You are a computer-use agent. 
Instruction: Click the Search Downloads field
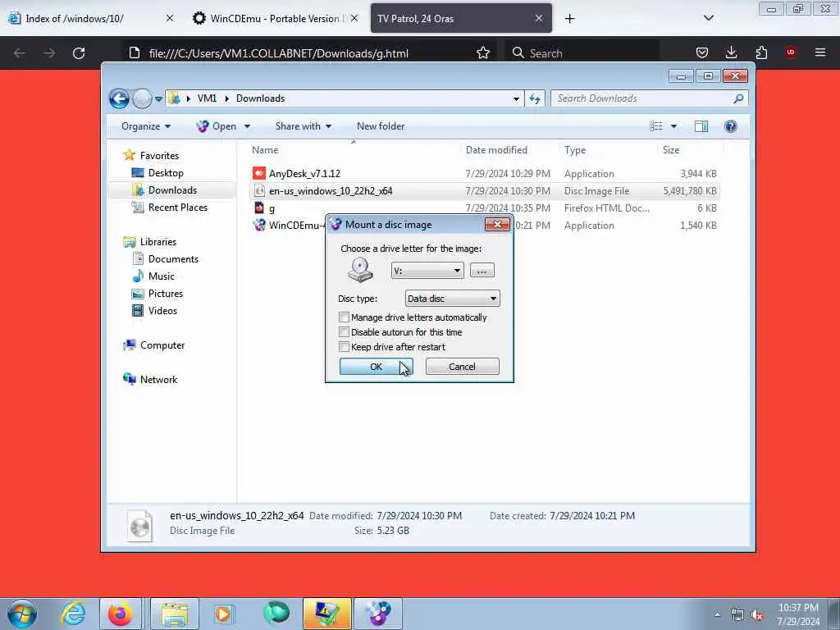[650, 98]
